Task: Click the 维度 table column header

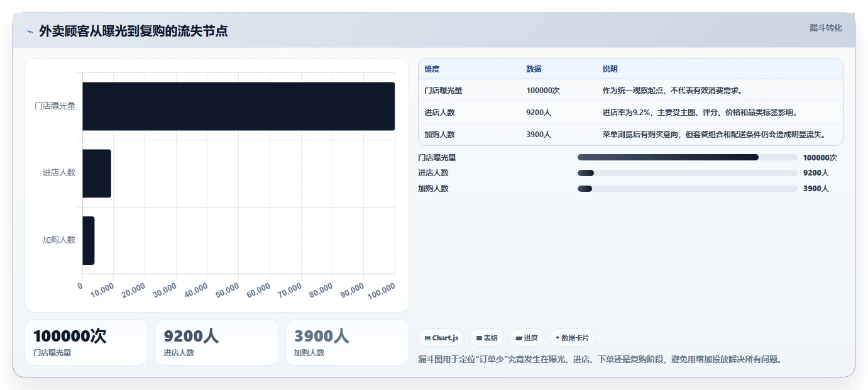Action: coord(432,69)
